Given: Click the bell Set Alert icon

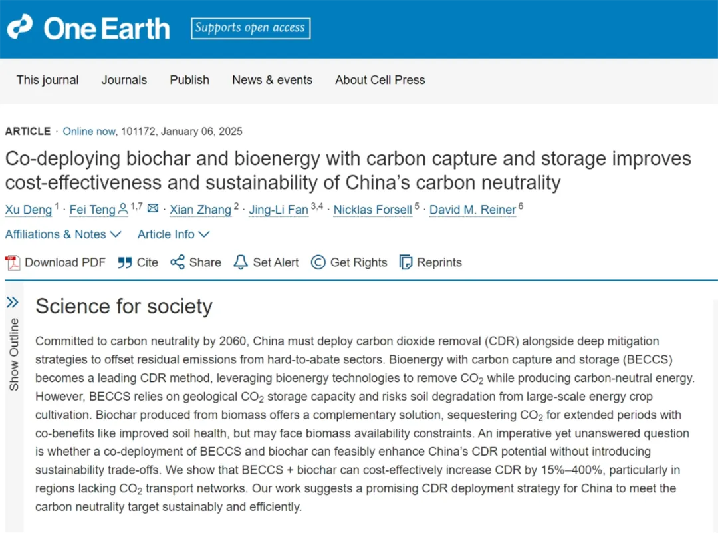Looking at the screenshot, I should point(240,262).
